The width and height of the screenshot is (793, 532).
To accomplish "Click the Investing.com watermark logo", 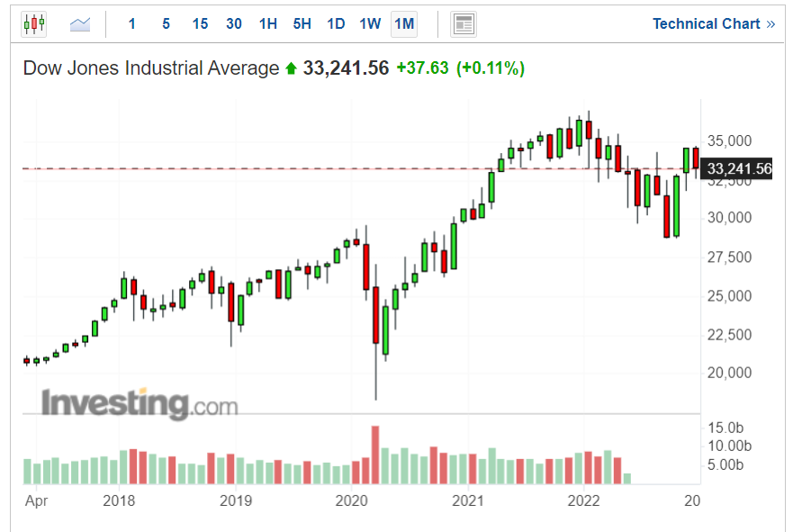I will pos(140,403).
